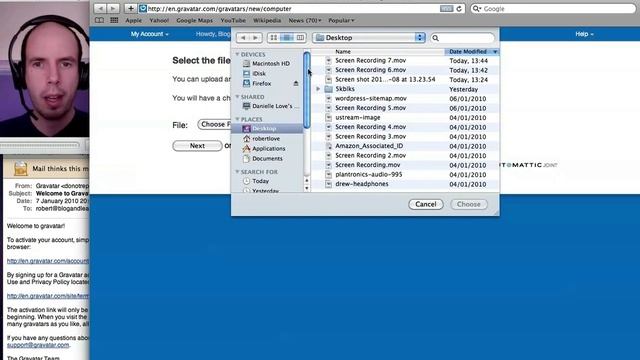The width and height of the screenshot is (640, 360).
Task: Sort by Name column header
Action: (x=378, y=52)
